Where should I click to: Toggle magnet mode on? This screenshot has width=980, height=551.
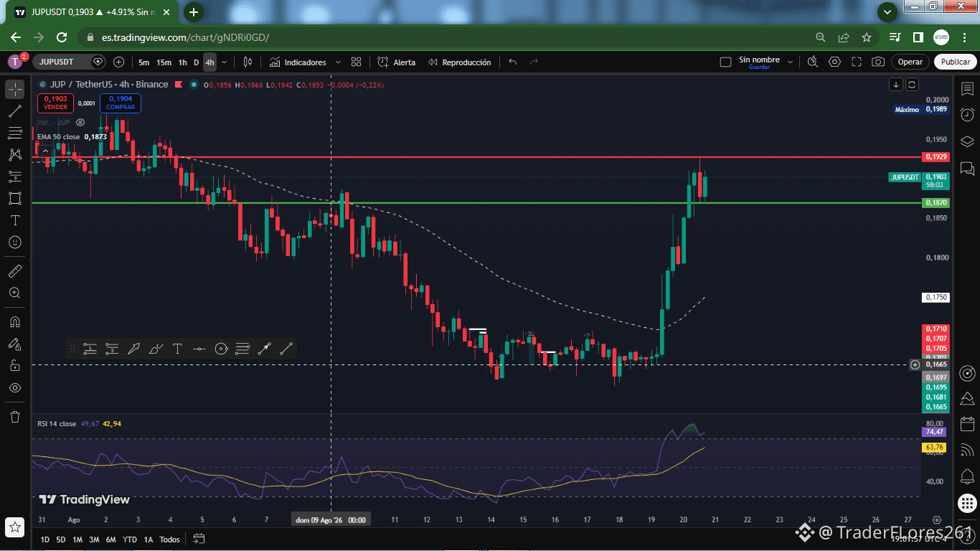pyautogui.click(x=14, y=321)
